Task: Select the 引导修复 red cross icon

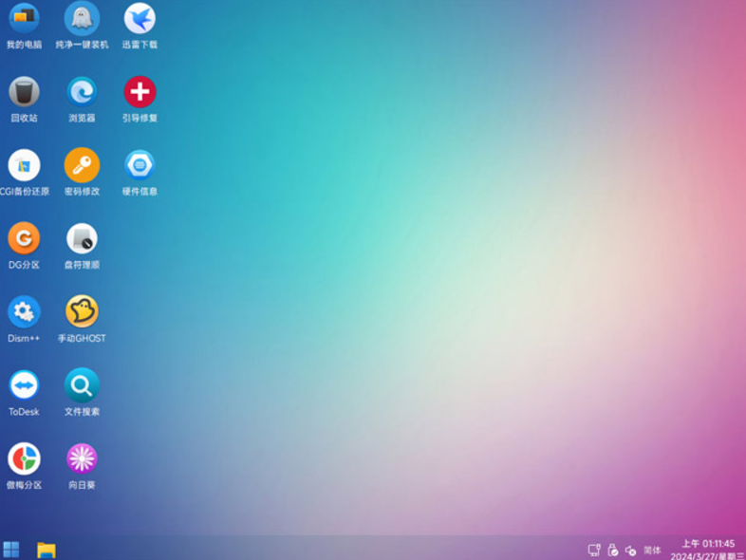Action: (x=140, y=92)
